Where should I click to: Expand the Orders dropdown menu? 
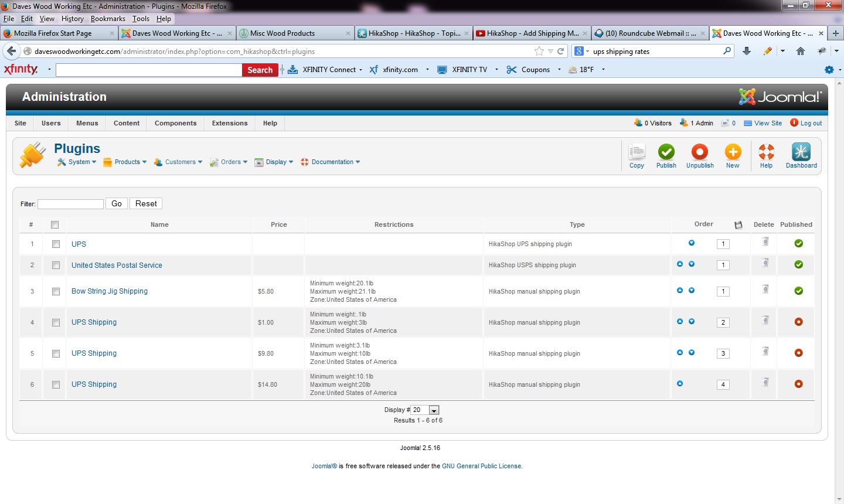(x=229, y=162)
